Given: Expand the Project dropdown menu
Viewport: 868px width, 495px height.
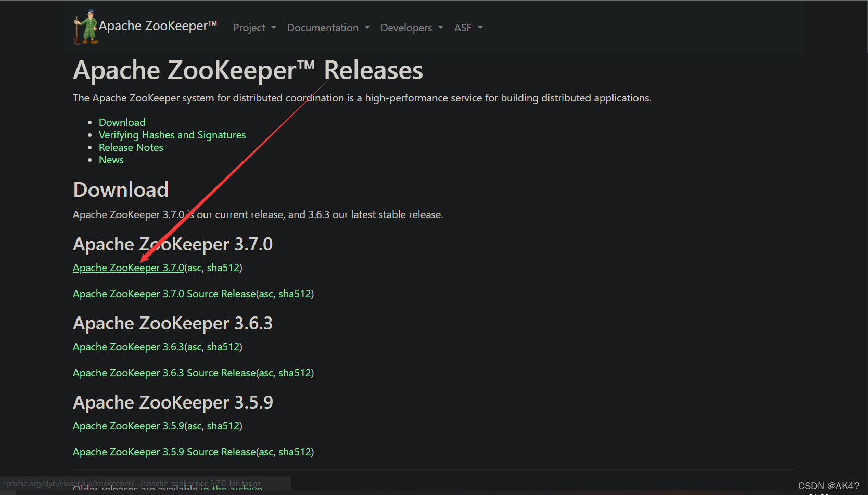Looking at the screenshot, I should [254, 28].
